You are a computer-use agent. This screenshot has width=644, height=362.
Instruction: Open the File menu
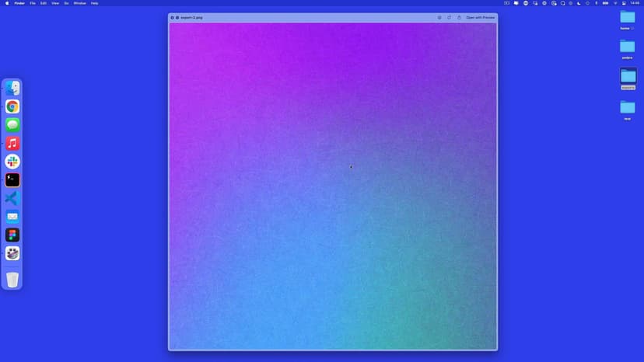tap(33, 3)
